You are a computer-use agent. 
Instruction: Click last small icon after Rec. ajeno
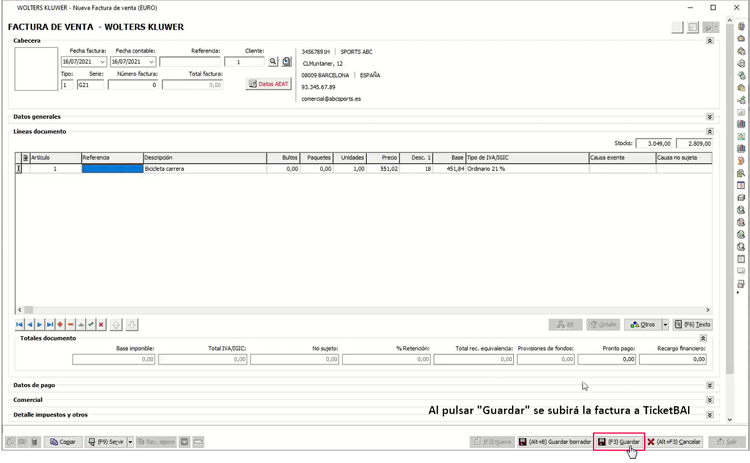tap(198, 442)
